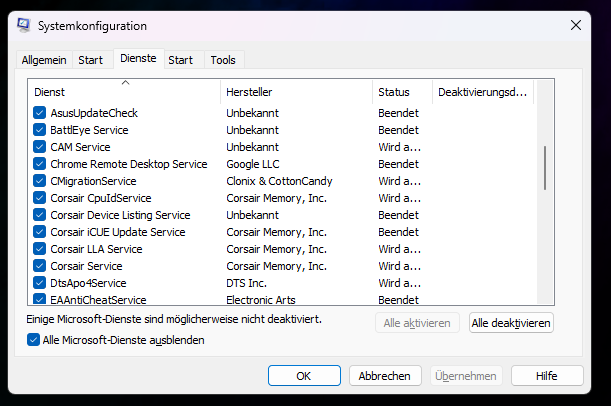This screenshot has height=406, width=611.
Task: Open the Tools tab
Action: click(222, 60)
